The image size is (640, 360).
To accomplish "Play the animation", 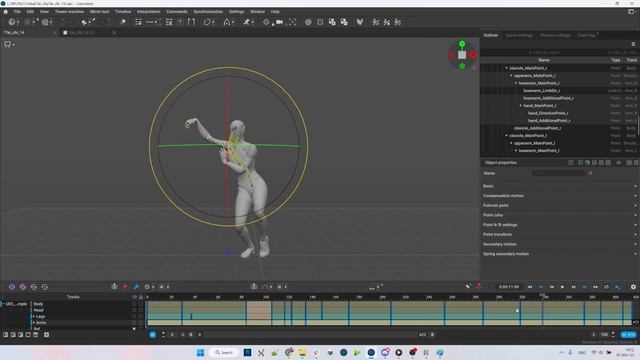I will [562, 287].
